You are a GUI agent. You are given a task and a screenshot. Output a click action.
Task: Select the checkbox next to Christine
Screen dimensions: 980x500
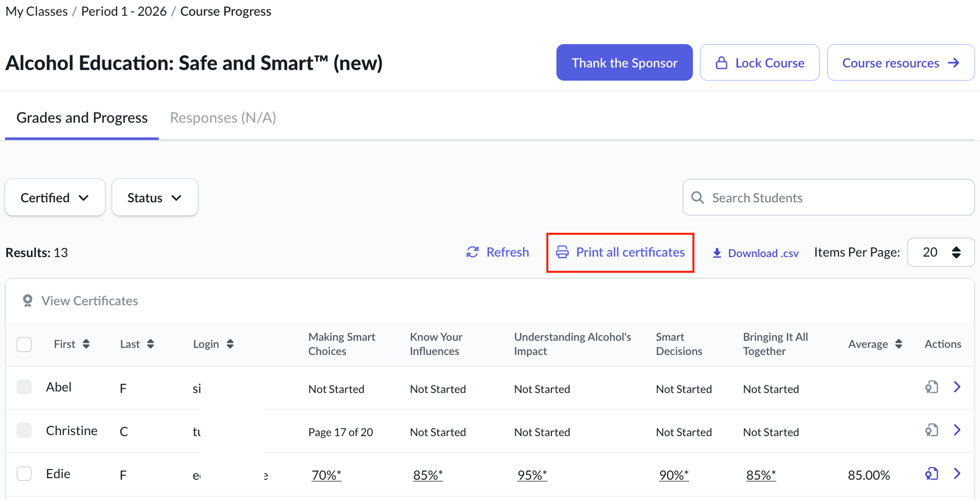coord(24,430)
